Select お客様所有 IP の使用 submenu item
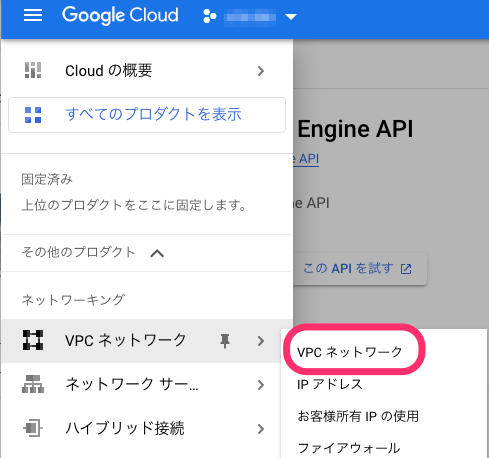The width and height of the screenshot is (489, 458). pyautogui.click(x=358, y=416)
